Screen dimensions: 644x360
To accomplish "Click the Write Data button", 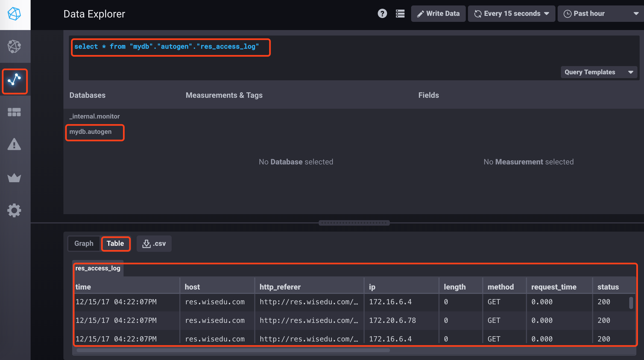I will pos(438,14).
